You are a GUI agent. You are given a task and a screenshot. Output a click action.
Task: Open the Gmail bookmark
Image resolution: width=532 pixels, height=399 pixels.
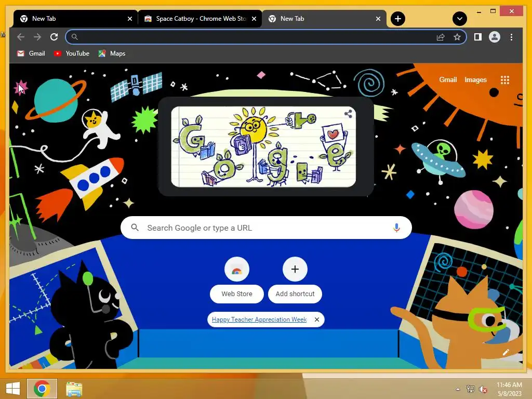click(x=31, y=54)
